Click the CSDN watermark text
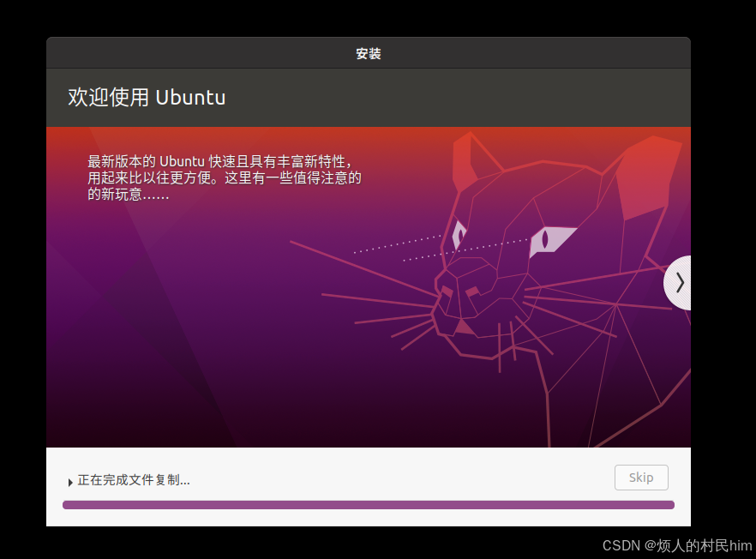This screenshot has width=756, height=559. click(676, 545)
